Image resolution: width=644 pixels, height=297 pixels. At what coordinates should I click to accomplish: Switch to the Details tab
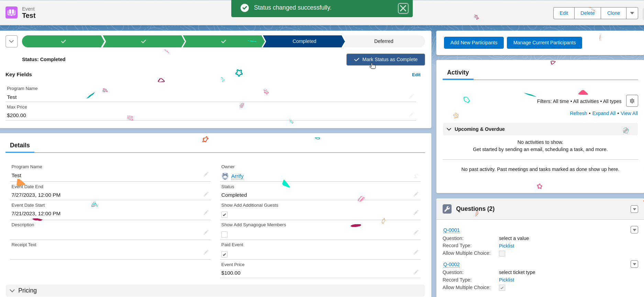coord(20,145)
